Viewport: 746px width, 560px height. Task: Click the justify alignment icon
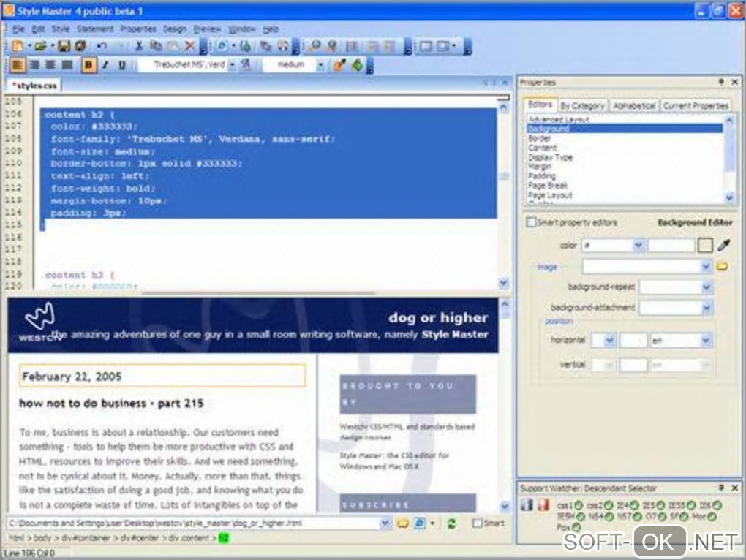[x=67, y=64]
